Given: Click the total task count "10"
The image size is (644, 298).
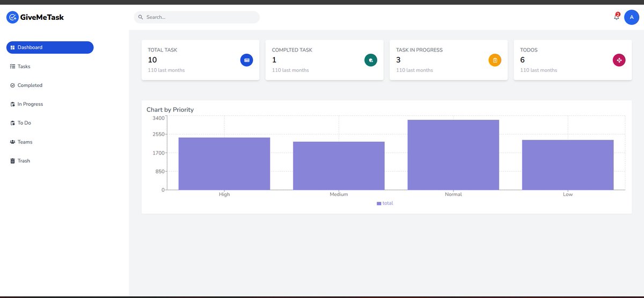Looking at the screenshot, I should tap(152, 60).
